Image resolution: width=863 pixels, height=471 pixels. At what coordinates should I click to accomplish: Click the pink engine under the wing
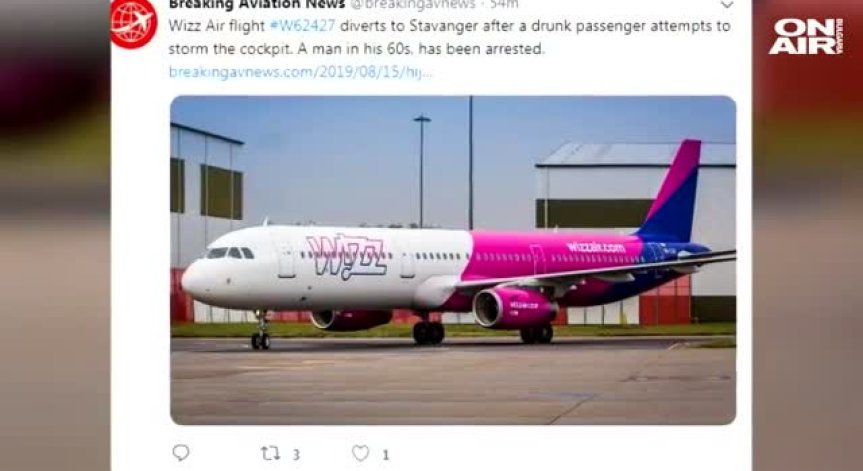(x=515, y=308)
